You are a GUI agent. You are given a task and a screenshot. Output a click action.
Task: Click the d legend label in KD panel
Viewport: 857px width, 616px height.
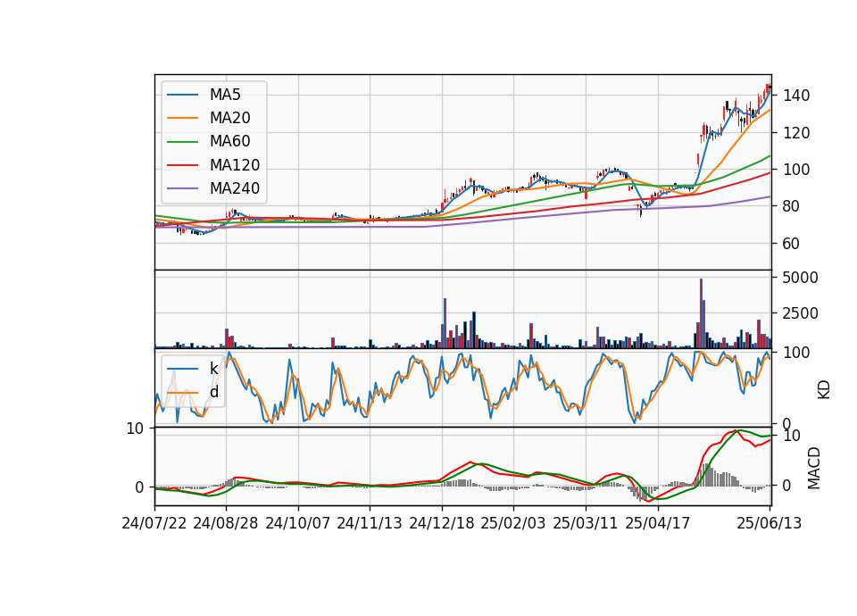point(213,392)
